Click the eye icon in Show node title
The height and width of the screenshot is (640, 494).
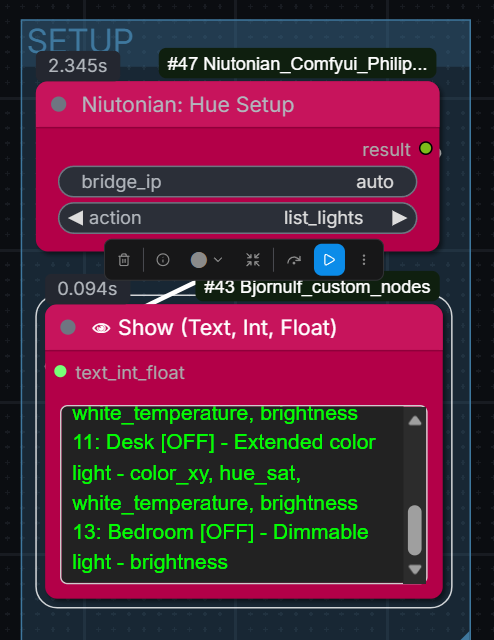[x=101, y=328]
